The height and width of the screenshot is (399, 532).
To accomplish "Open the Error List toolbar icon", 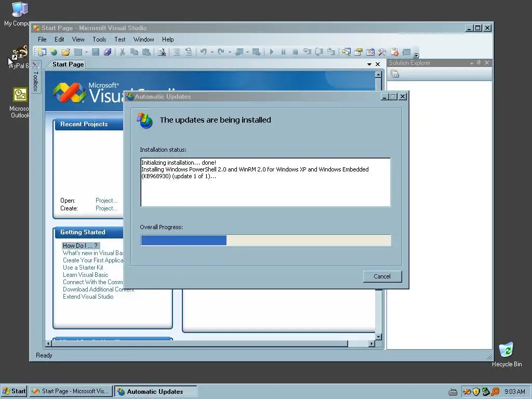I will click(394, 52).
